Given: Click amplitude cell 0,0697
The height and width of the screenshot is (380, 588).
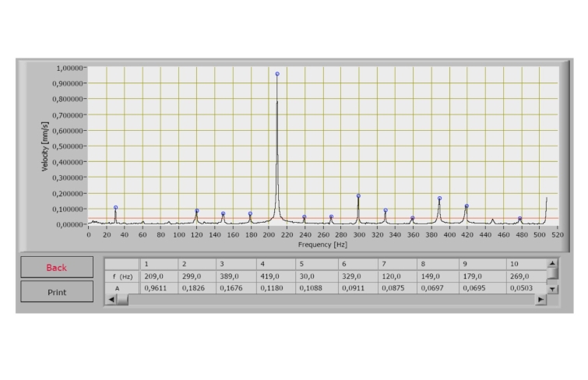Looking at the screenshot, I should [438, 288].
